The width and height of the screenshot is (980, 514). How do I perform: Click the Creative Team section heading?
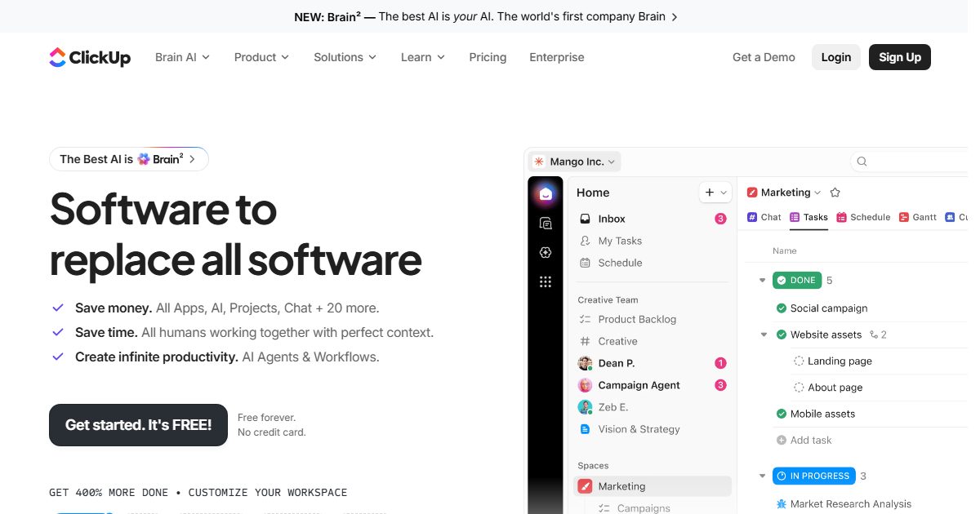(x=608, y=300)
